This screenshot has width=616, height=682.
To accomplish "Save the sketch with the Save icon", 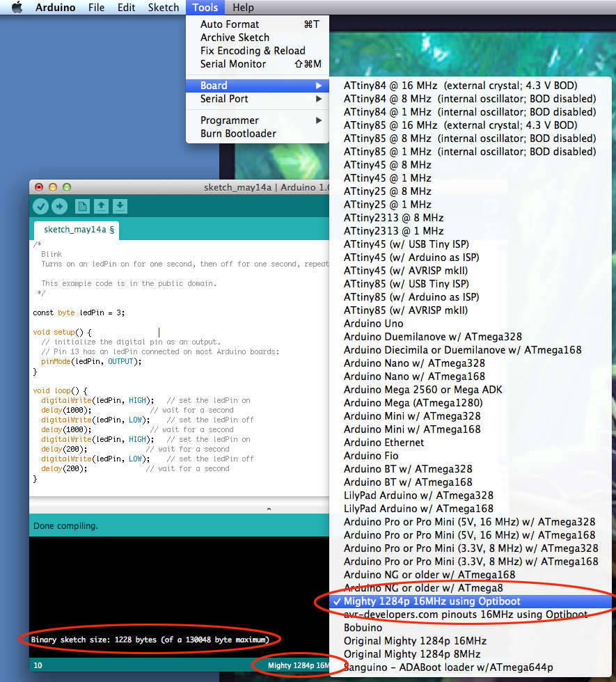I will point(119,206).
